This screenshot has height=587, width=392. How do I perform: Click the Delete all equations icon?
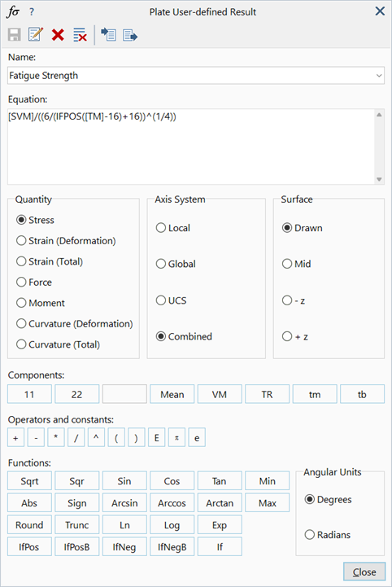[x=80, y=35]
